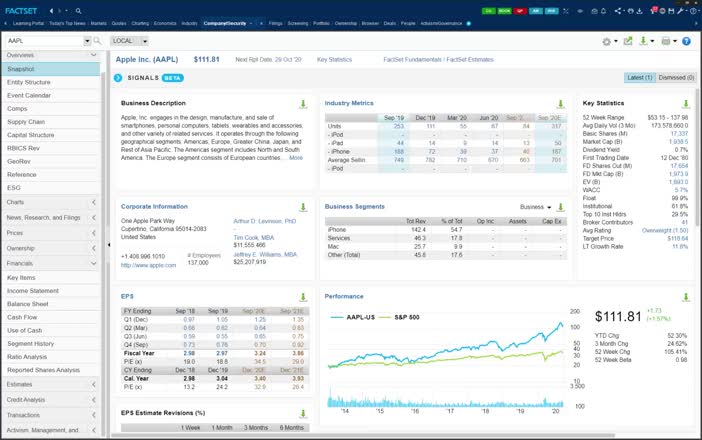
Task: Download the Corporate Information panel data
Action: (303, 207)
